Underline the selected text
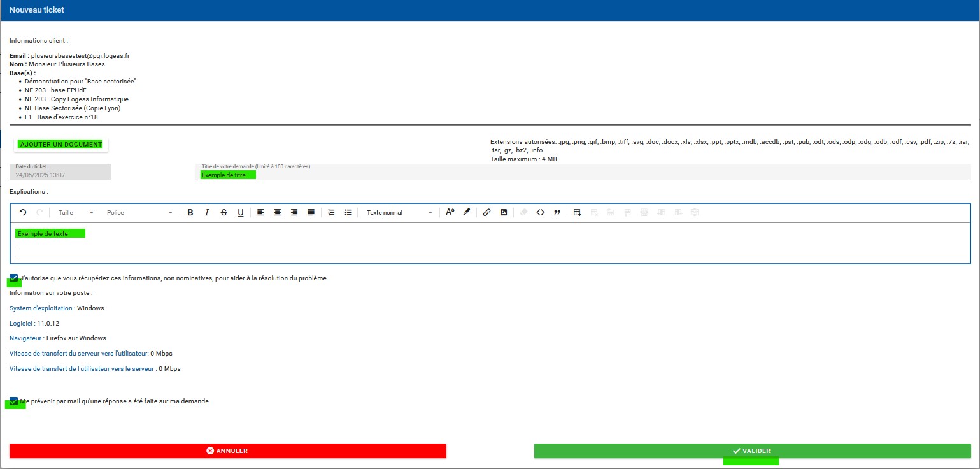This screenshot has width=980, height=469. [241, 213]
